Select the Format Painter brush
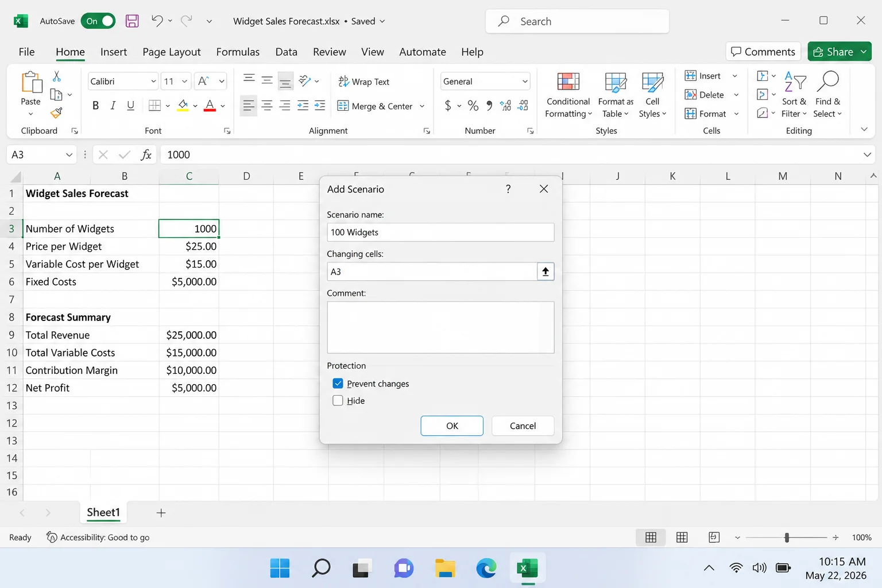Image resolution: width=882 pixels, height=588 pixels. 56,113
